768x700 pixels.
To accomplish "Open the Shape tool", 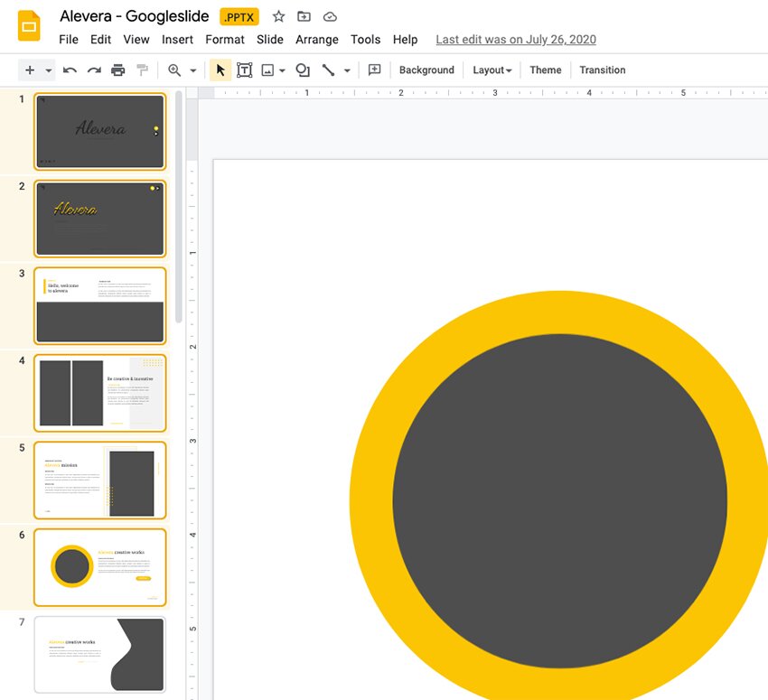I will (303, 70).
